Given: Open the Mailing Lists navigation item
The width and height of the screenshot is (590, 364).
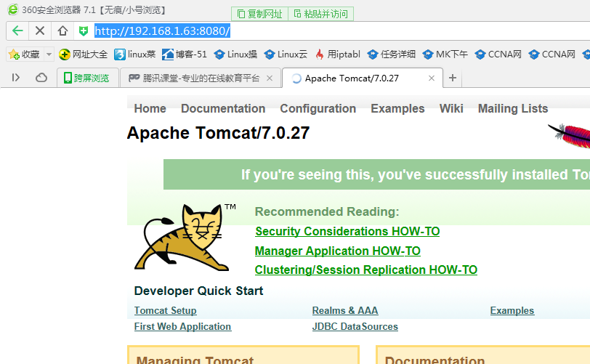Looking at the screenshot, I should coord(513,108).
